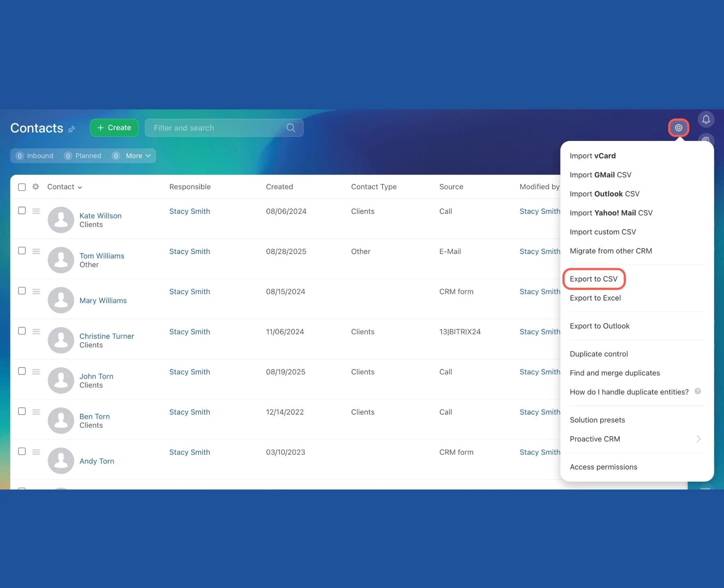724x588 pixels.
Task: Open the settings gear icon top right
Action: 678,128
